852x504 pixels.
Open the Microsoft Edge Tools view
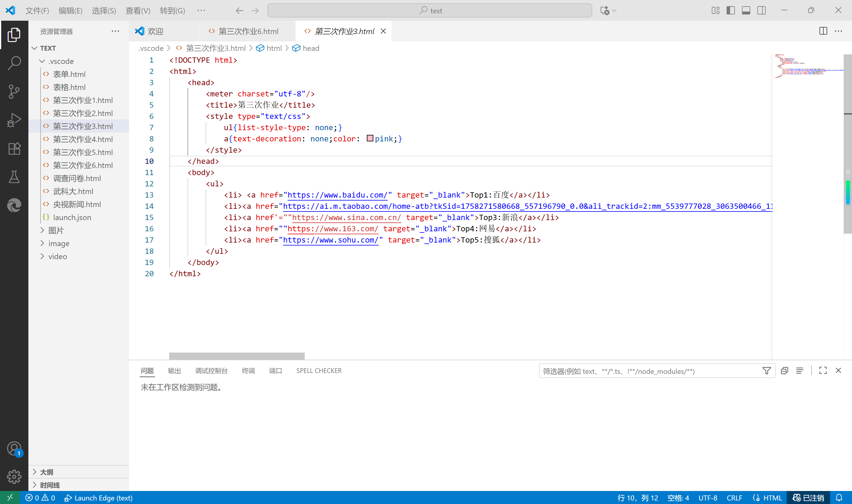click(x=14, y=205)
